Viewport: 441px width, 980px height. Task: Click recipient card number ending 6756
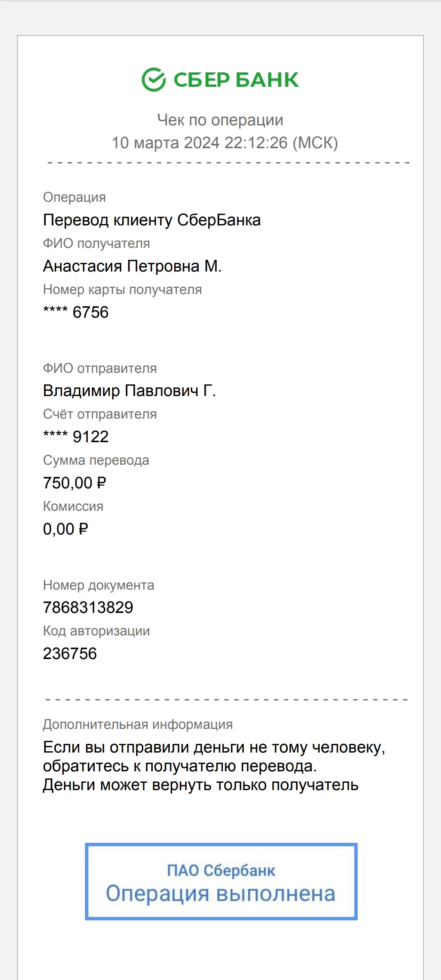(x=76, y=312)
